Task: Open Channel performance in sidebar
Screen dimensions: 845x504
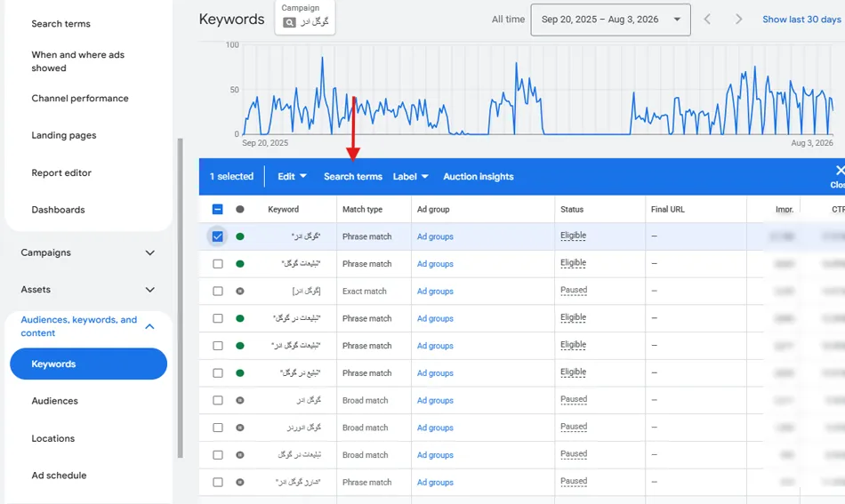Action: 80,98
